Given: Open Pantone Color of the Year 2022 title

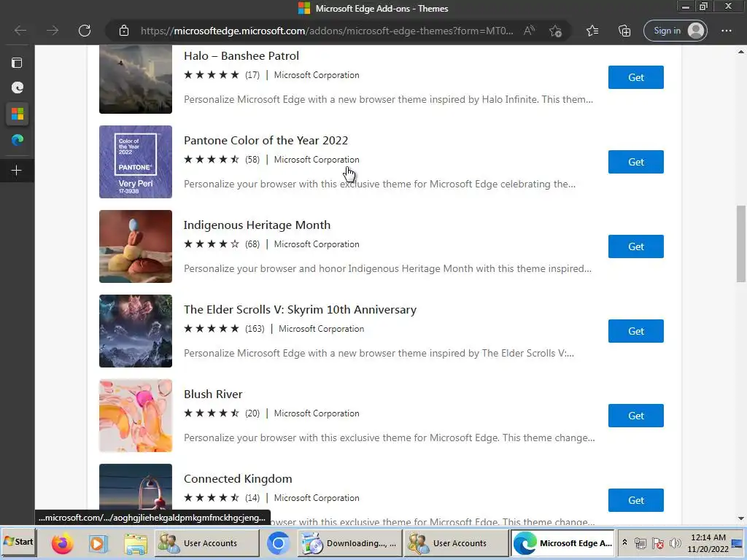Looking at the screenshot, I should coord(266,141).
